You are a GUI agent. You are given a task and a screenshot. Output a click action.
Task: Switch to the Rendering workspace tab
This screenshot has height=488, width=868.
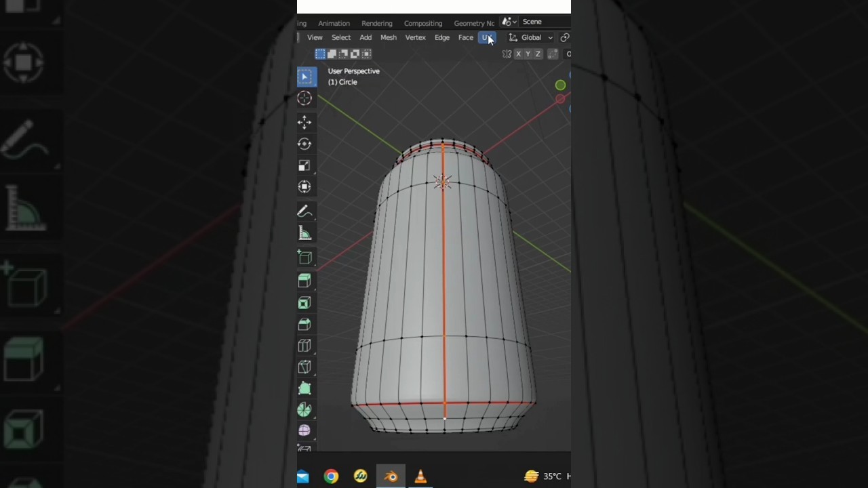tap(377, 24)
